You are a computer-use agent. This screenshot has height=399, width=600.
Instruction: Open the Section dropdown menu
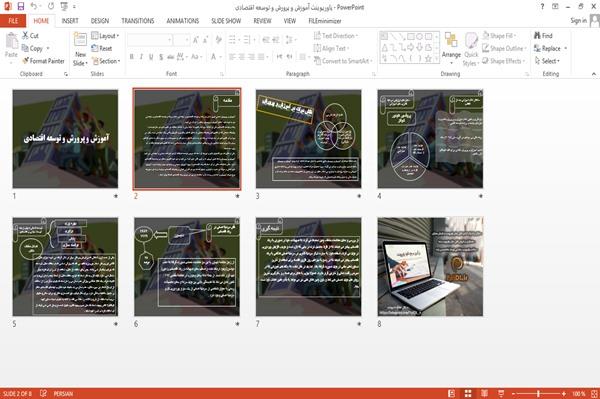click(106, 61)
